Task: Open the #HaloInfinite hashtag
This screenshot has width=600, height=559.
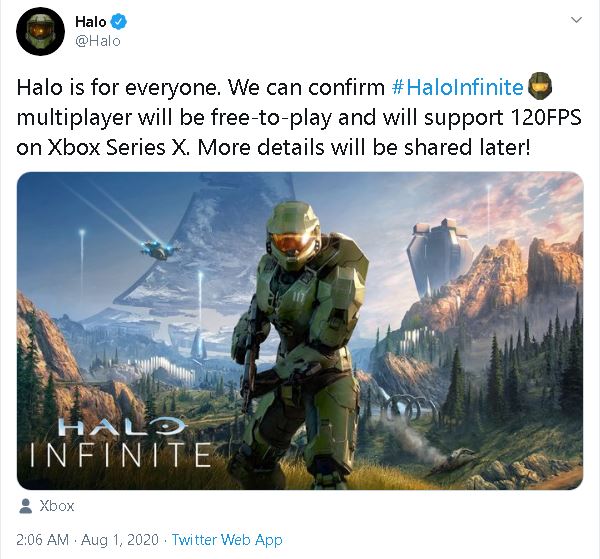Action: (458, 87)
